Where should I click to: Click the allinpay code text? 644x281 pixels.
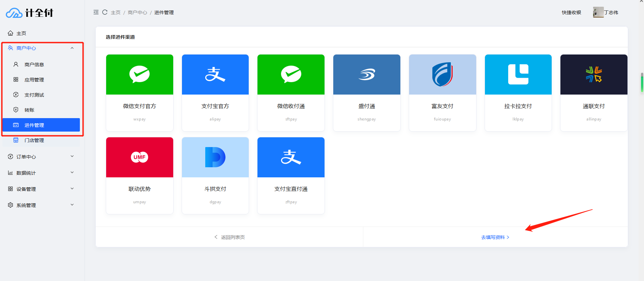[x=594, y=119]
